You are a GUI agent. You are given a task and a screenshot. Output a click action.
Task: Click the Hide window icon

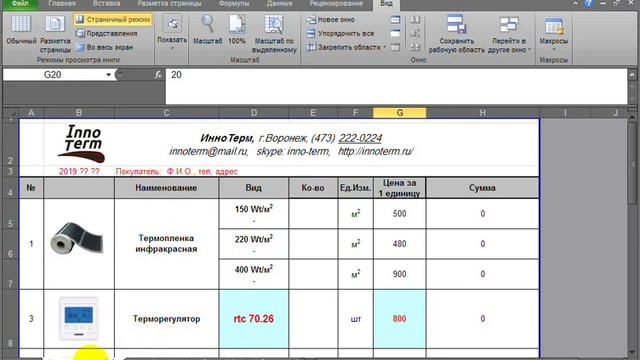pos(395,33)
